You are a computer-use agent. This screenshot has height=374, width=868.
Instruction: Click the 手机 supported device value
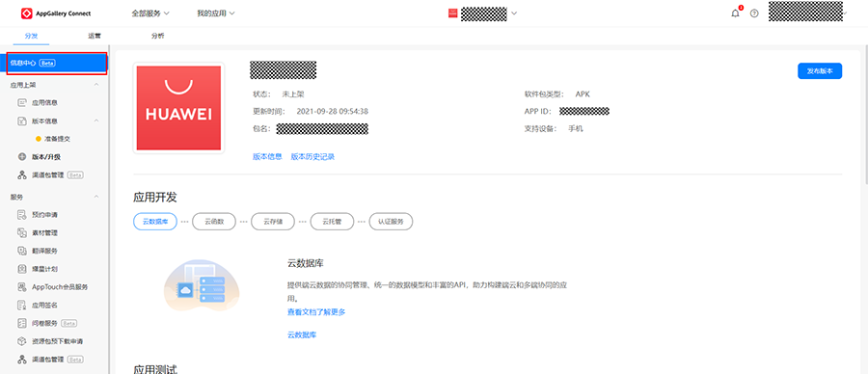click(x=576, y=129)
